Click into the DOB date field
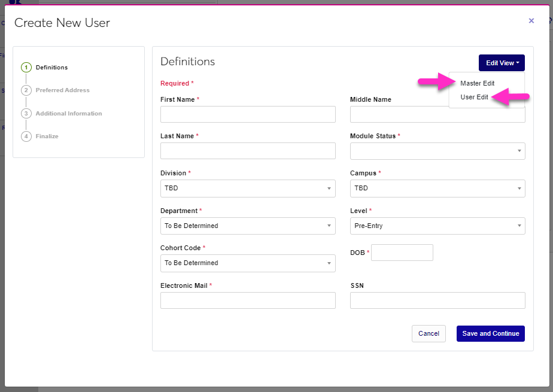Viewport: 553px width, 392px height. [x=402, y=253]
